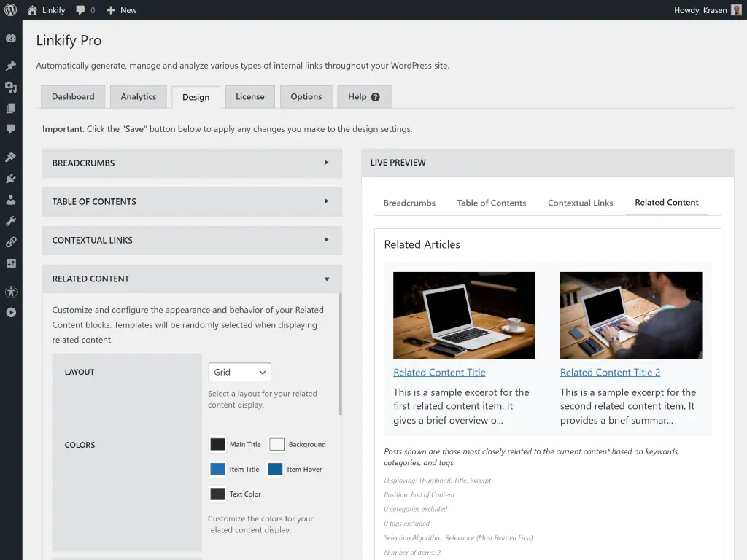Viewport: 747px width, 560px height.
Task: Change the Item Hover color swatch
Action: tap(276, 469)
